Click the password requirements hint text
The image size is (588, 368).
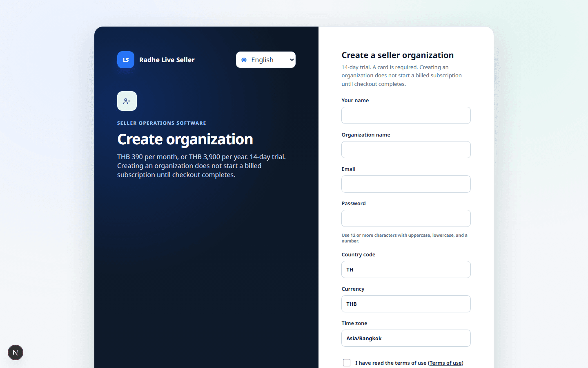tap(404, 238)
